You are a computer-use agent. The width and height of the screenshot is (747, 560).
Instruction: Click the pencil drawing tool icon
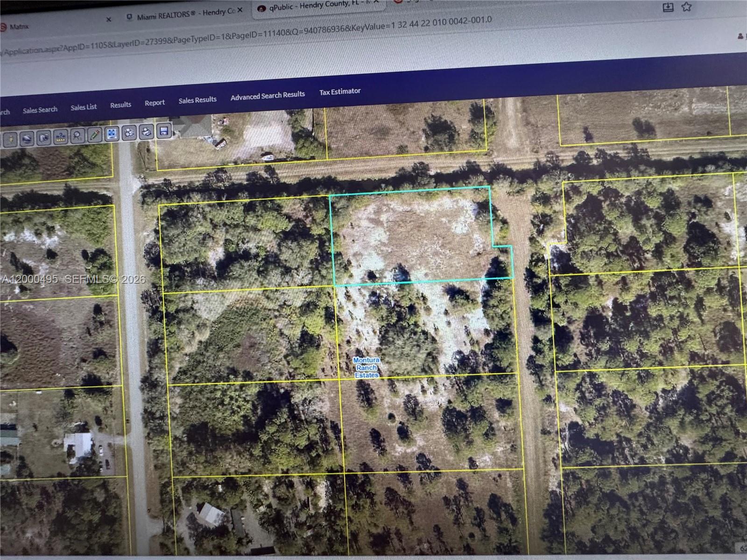tap(94, 135)
